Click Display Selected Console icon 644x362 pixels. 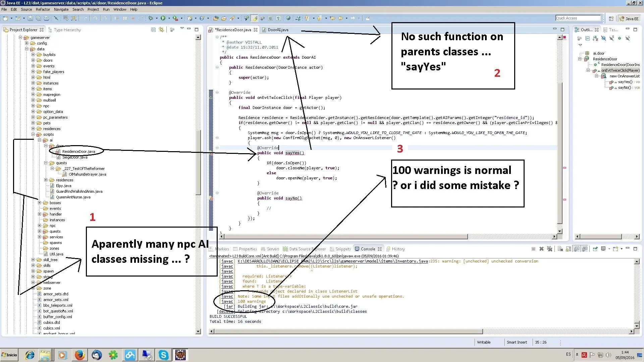(603, 249)
